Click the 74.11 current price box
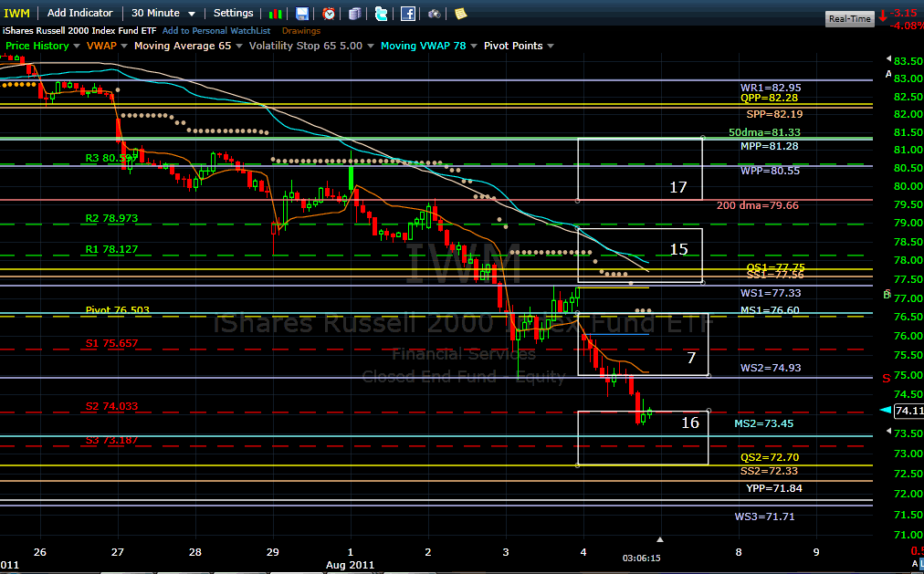This screenshot has width=924, height=574. (908, 411)
